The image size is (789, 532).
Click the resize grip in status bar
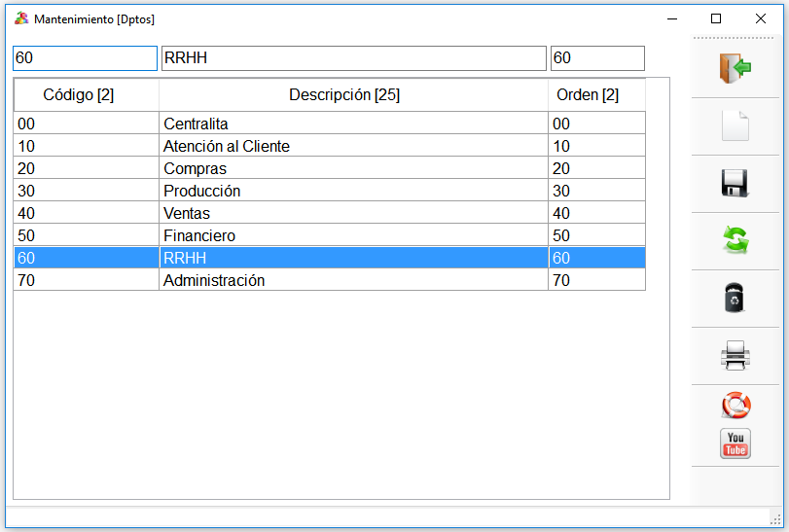(775, 519)
